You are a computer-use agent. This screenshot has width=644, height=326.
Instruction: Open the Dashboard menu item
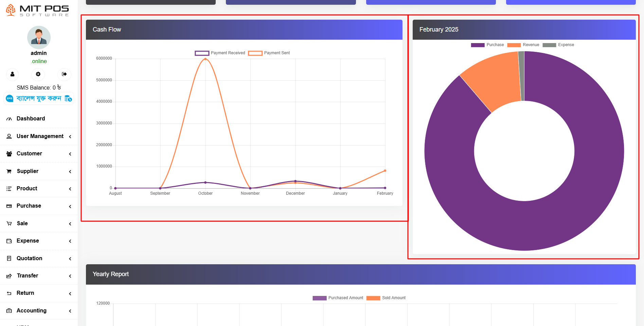tap(31, 119)
